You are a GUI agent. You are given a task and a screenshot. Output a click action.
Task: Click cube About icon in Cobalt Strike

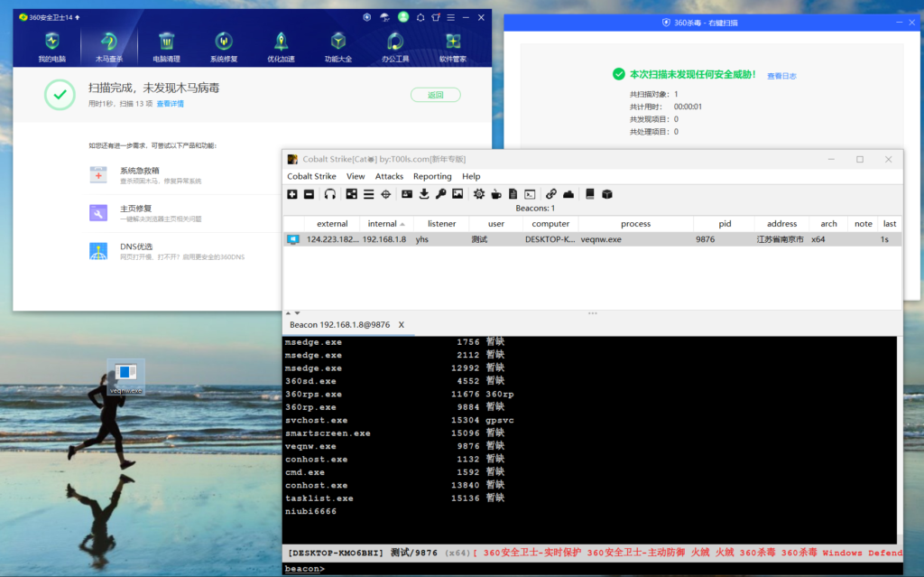tap(607, 194)
